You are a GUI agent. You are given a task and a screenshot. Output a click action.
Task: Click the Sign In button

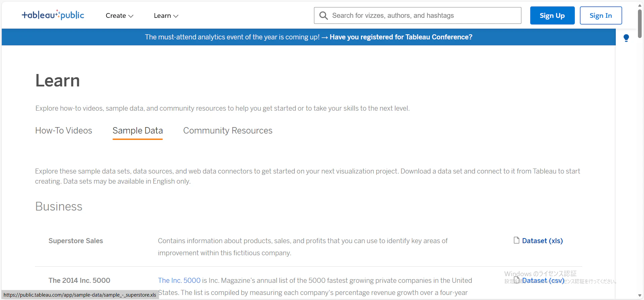[x=601, y=15]
